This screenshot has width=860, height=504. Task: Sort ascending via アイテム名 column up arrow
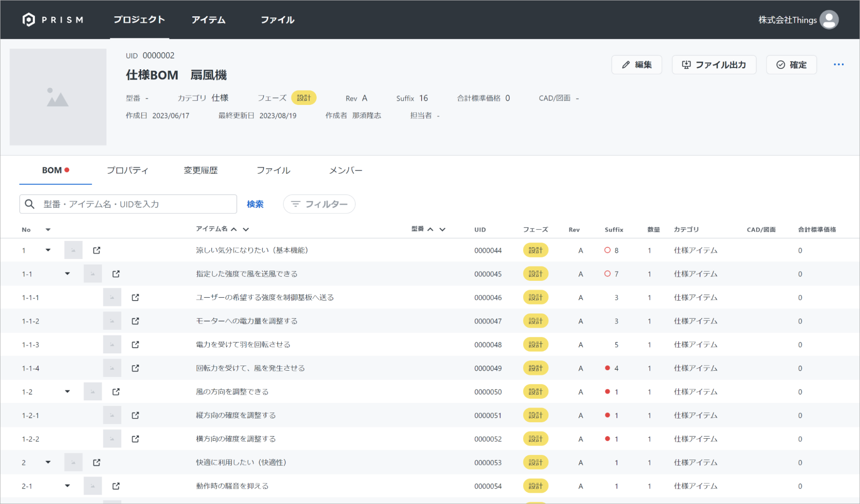[233, 229]
